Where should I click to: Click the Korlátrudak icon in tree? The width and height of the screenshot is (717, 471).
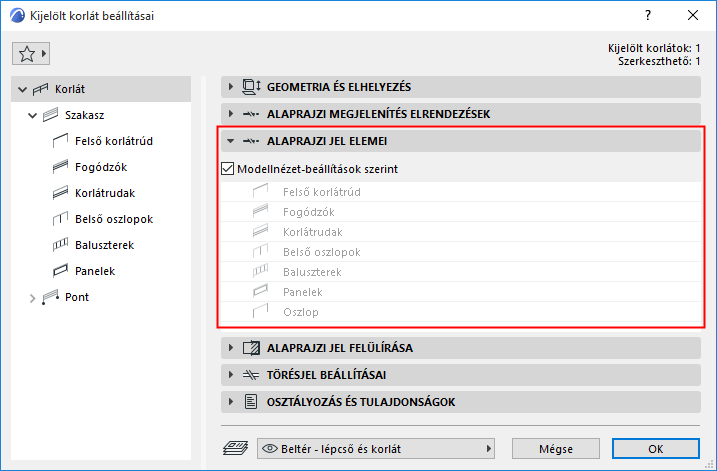(x=60, y=193)
